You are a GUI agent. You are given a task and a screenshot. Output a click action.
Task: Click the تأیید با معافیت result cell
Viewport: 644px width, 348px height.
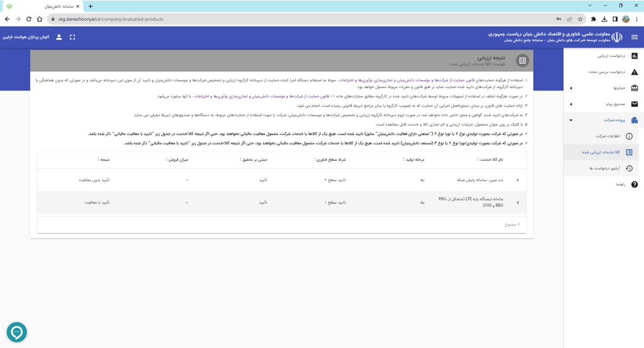[x=97, y=202]
